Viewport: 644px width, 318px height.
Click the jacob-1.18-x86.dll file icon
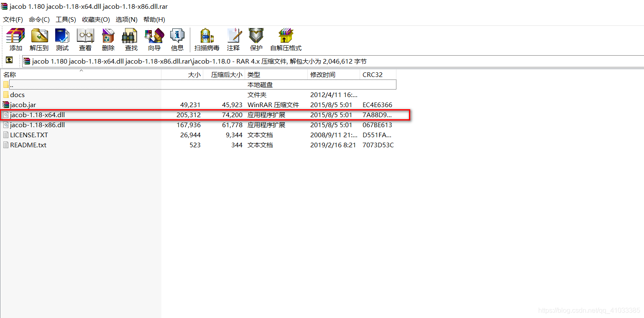pyautogui.click(x=6, y=125)
